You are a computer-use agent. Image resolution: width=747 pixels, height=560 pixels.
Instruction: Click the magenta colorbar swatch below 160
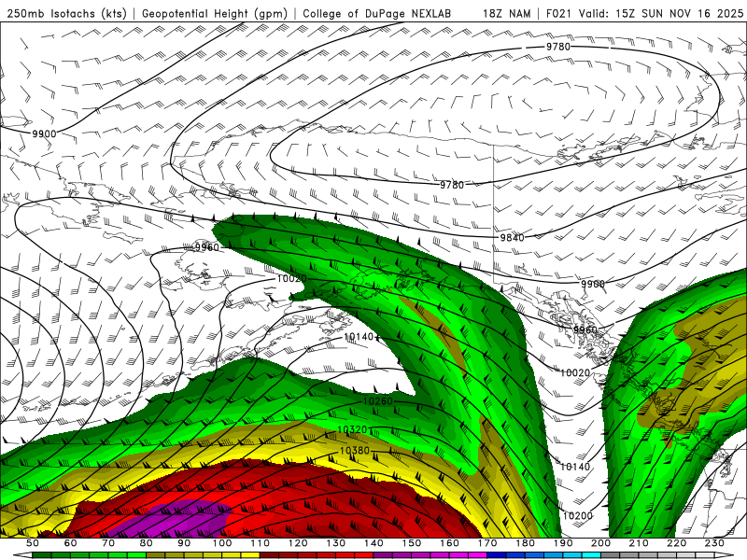(x=459, y=555)
